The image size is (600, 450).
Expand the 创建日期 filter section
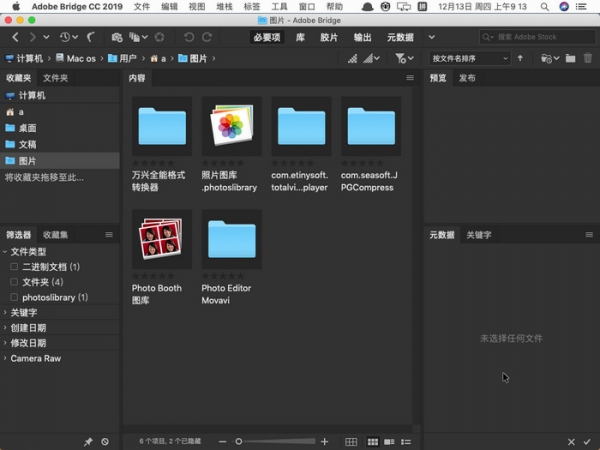pos(5,328)
